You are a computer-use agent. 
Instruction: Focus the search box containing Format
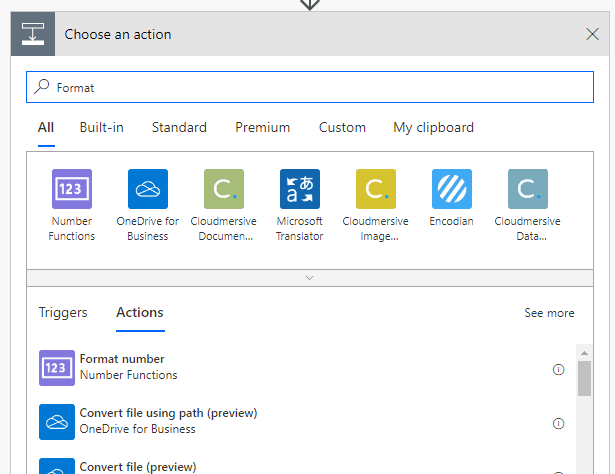point(310,87)
